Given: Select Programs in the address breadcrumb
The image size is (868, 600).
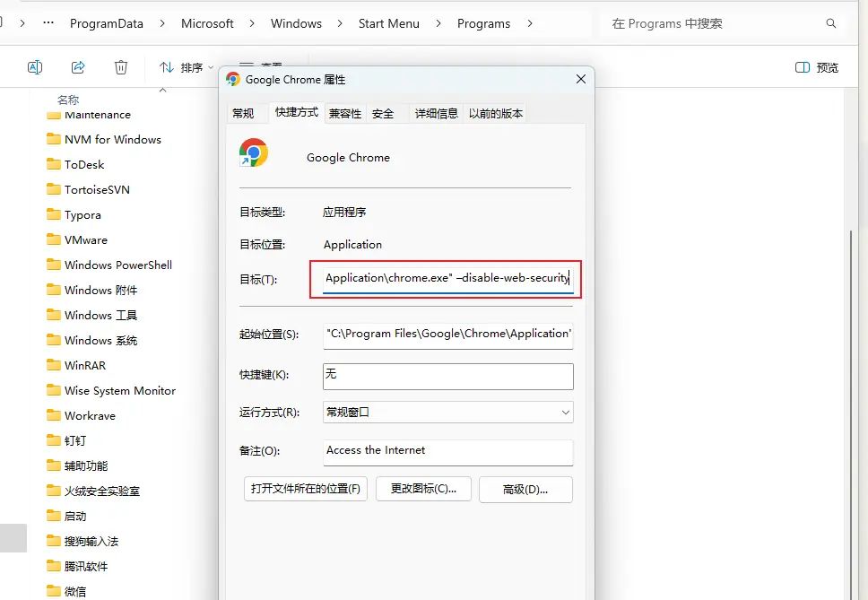Looking at the screenshot, I should pos(483,23).
